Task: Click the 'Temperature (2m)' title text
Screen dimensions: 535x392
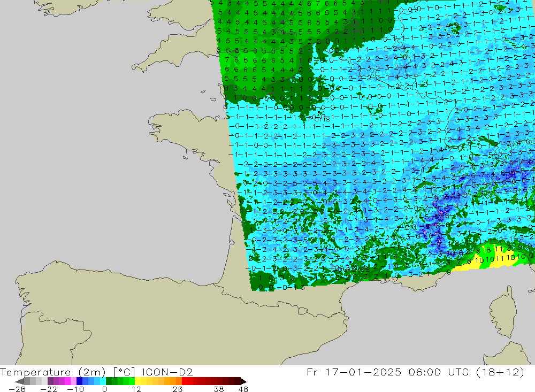Action: click(52, 372)
